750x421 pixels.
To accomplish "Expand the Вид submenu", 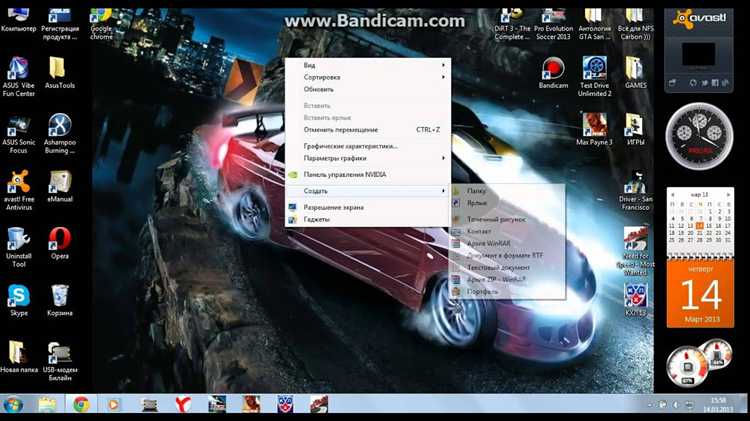I will click(368, 65).
